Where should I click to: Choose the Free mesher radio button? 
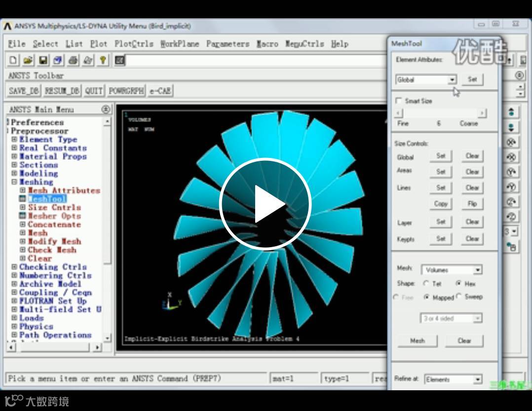pyautogui.click(x=396, y=297)
